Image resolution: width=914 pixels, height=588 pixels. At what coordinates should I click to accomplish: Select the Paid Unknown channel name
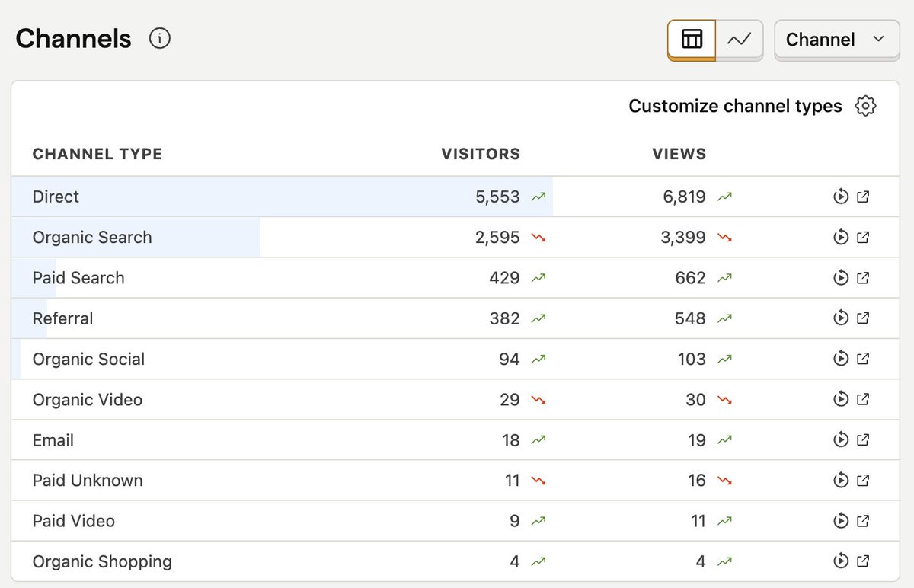pos(88,481)
